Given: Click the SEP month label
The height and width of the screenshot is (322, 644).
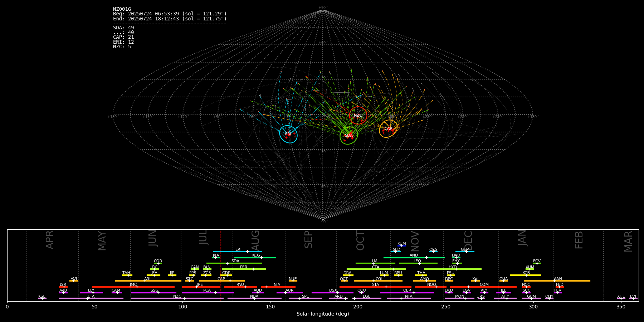Looking at the screenshot, I should tap(308, 239).
